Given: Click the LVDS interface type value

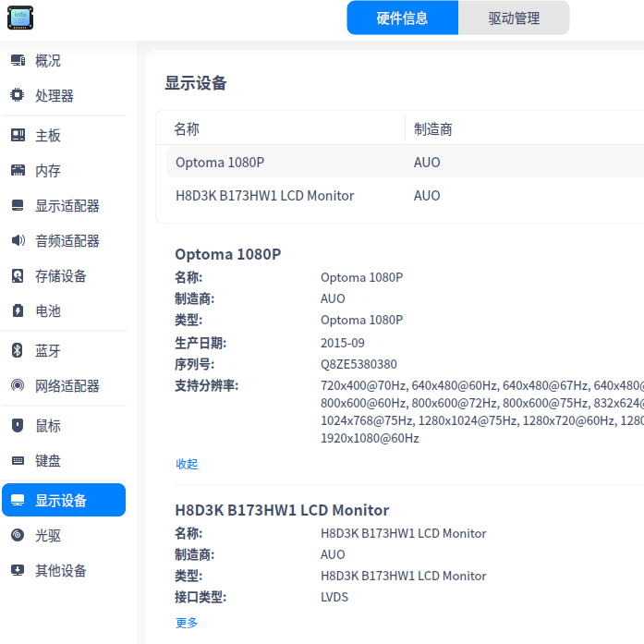Looking at the screenshot, I should click(334, 597).
